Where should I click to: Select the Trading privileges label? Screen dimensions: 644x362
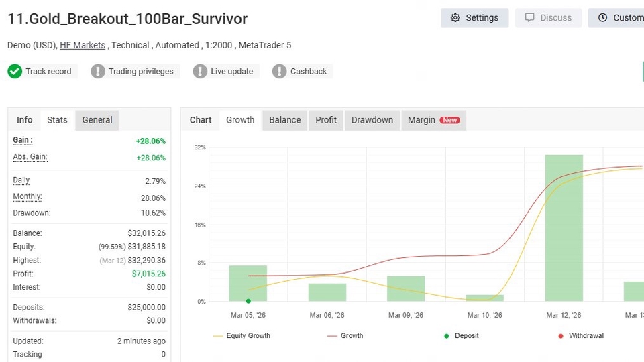pyautogui.click(x=141, y=72)
